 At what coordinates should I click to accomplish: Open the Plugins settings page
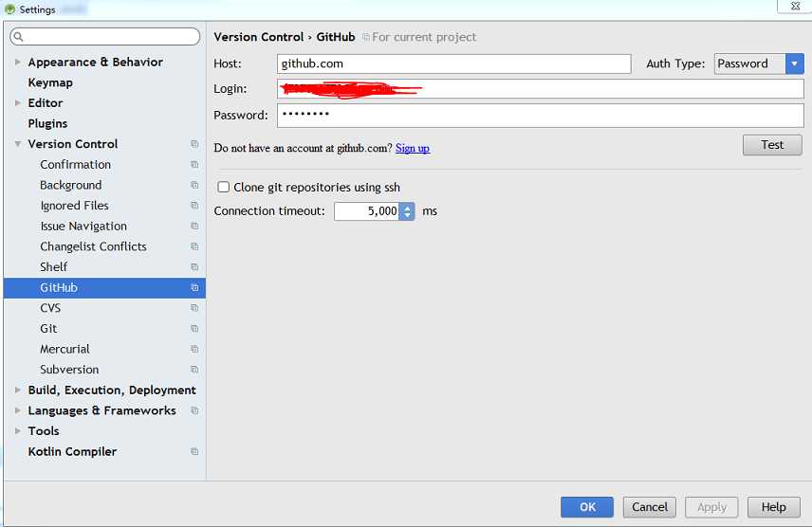[47, 123]
